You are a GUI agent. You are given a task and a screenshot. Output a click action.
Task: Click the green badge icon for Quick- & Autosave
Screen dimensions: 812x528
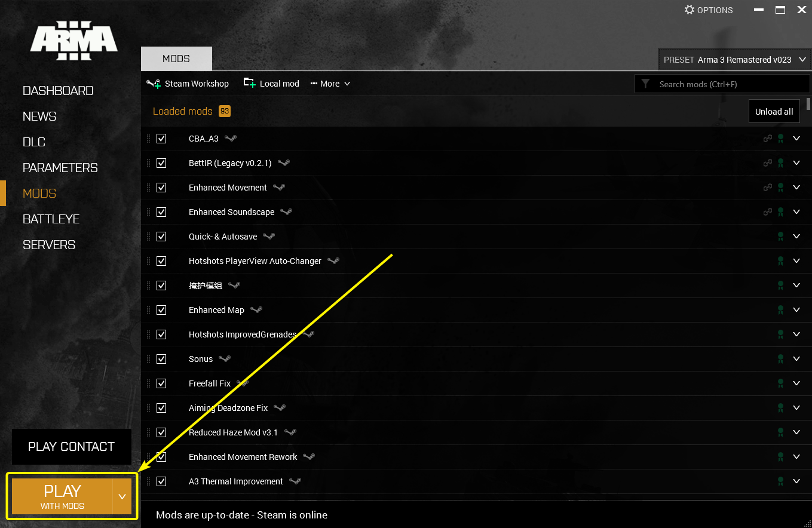coord(780,237)
